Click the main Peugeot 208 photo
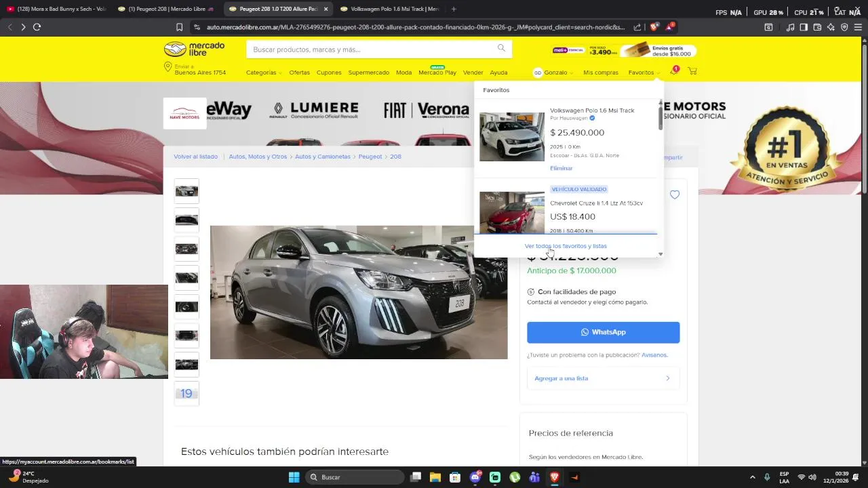Viewport: 868px width, 488px height. tap(359, 292)
